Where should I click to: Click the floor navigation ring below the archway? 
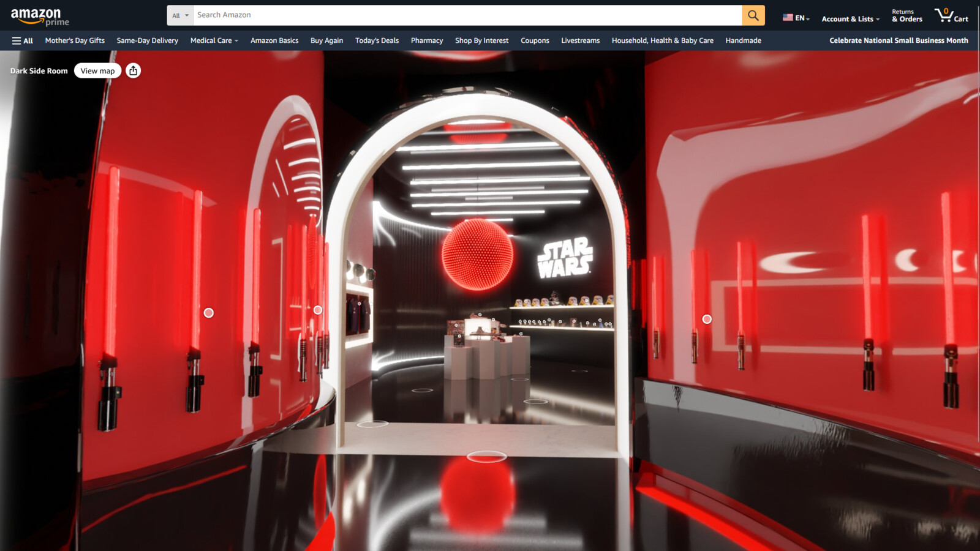(487, 456)
